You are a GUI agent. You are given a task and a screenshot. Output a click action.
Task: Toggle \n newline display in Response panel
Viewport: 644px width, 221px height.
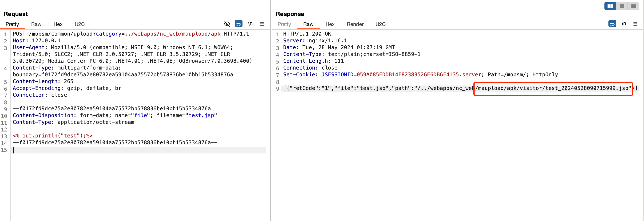(624, 24)
